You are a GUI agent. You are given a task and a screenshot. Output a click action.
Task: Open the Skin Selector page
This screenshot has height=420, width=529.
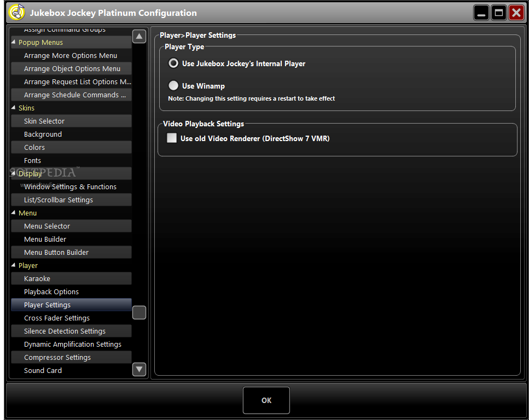coord(71,121)
